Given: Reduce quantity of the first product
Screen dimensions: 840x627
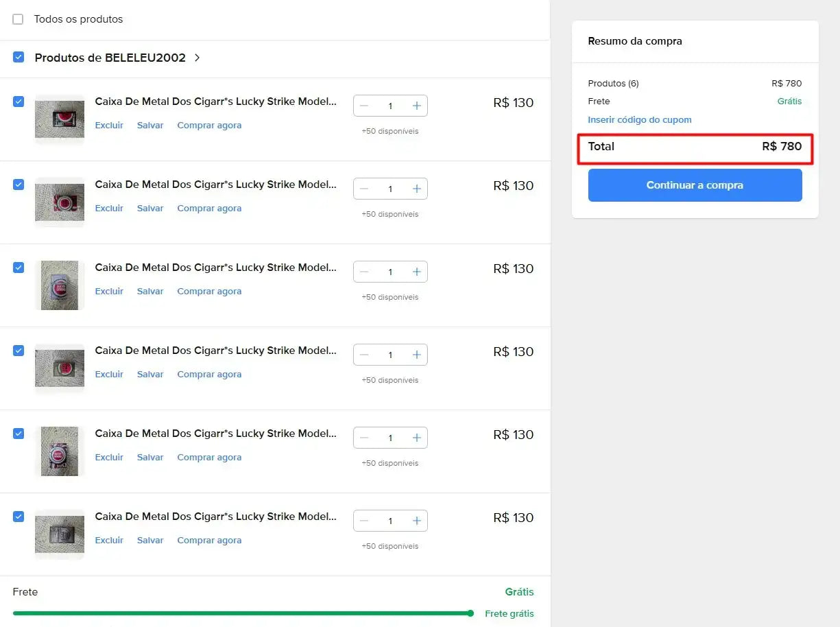Looking at the screenshot, I should (364, 106).
